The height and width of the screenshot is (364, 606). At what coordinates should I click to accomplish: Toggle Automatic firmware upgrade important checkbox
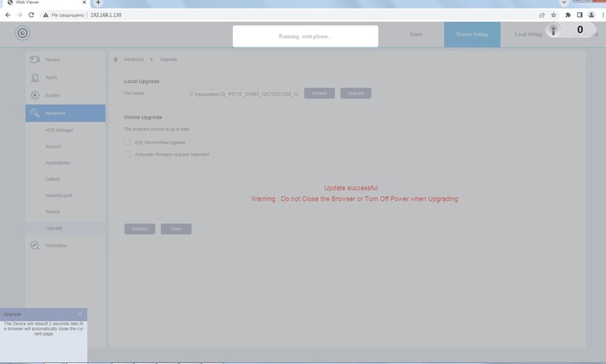[x=128, y=154]
